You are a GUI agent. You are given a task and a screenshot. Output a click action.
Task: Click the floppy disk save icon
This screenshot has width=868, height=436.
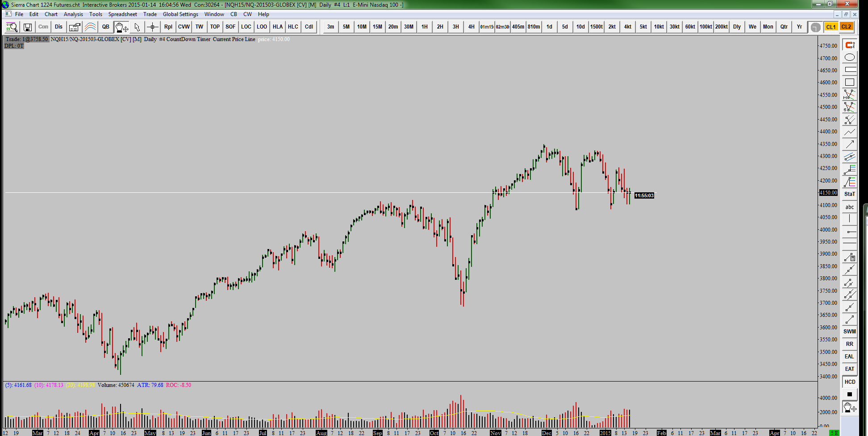(27, 27)
